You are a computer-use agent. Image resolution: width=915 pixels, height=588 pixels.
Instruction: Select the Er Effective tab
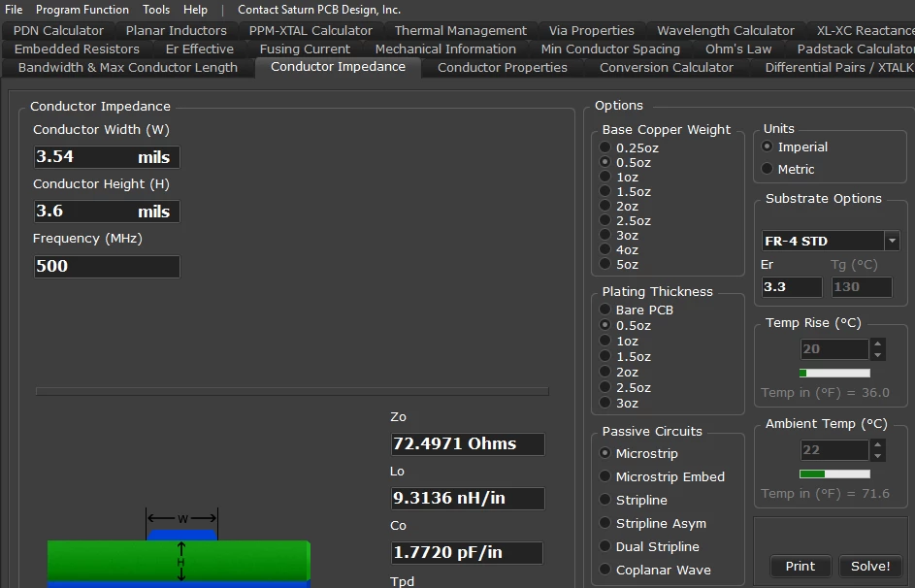[200, 49]
